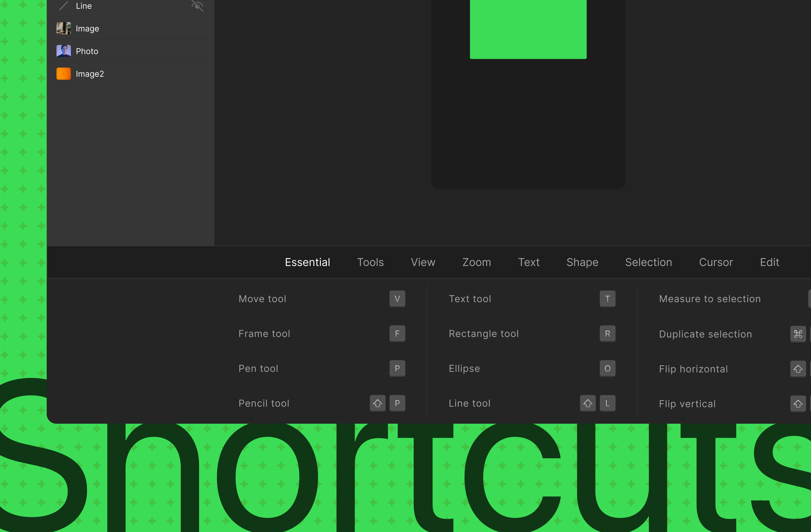Switch to the Edit shortcuts tab

pos(769,262)
